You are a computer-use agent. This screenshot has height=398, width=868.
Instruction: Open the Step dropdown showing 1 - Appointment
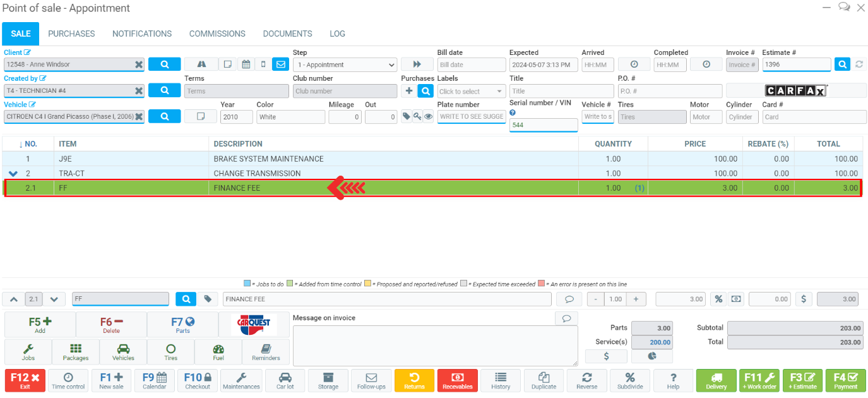pyautogui.click(x=345, y=64)
